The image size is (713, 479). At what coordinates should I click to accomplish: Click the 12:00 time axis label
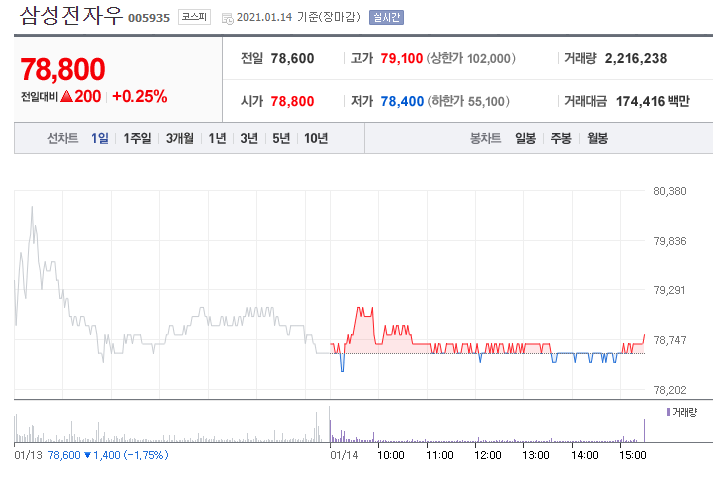487,455
